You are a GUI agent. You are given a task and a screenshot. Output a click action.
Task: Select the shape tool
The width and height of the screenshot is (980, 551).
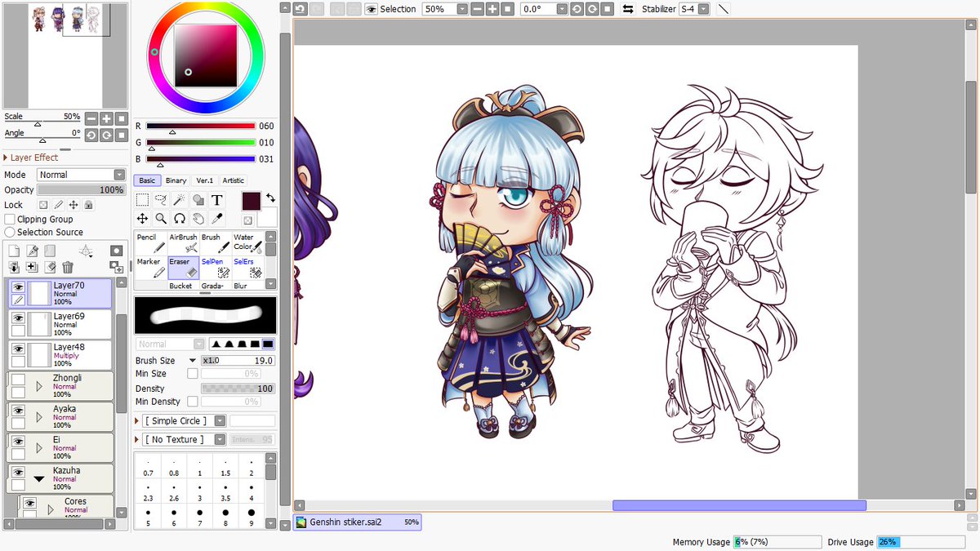click(x=198, y=199)
